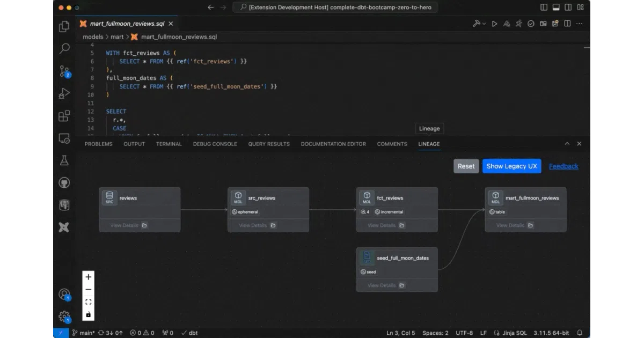This screenshot has height=338, width=644.
Task: Open the Accounts menu in activity bar
Action: 64,295
